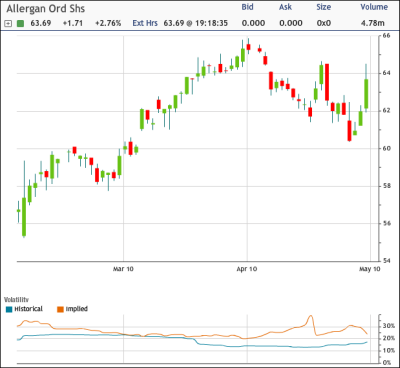
Task: Click the Ask column header
Action: tap(285, 7)
